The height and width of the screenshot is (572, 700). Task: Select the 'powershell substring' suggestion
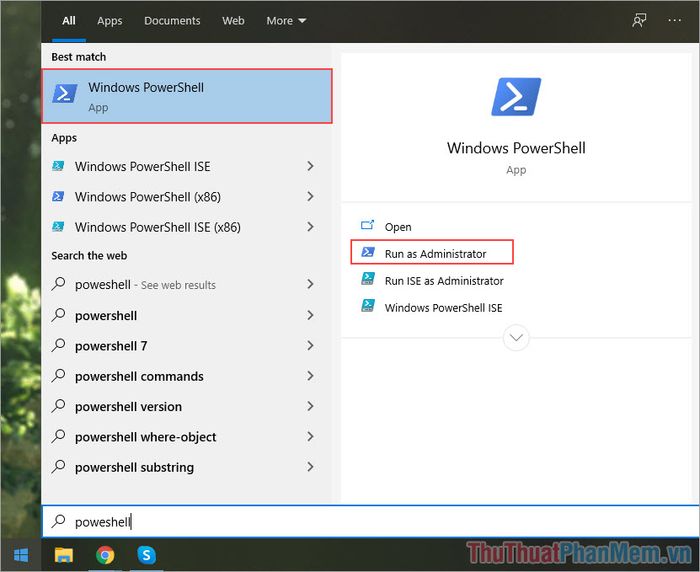click(187, 467)
